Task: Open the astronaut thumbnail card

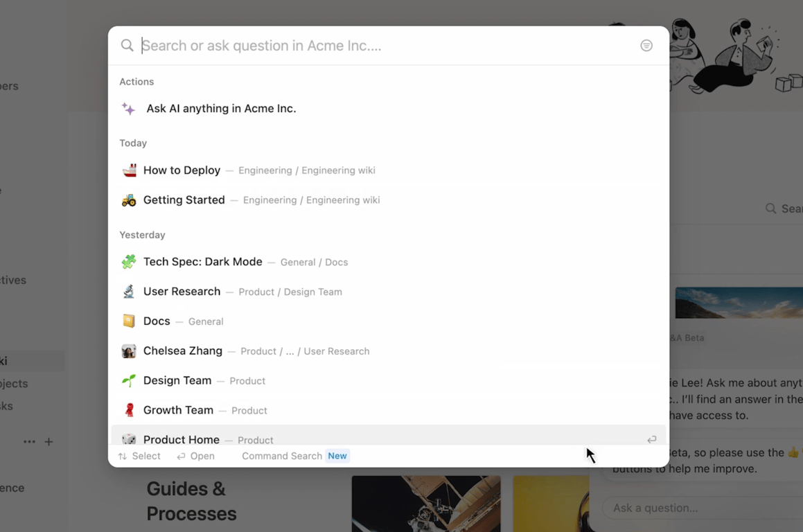Action: pos(426,504)
